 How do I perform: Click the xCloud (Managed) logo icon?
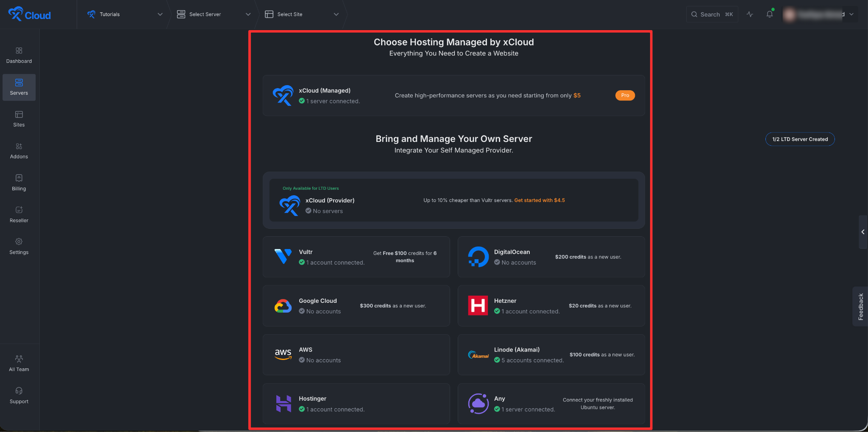pos(283,95)
